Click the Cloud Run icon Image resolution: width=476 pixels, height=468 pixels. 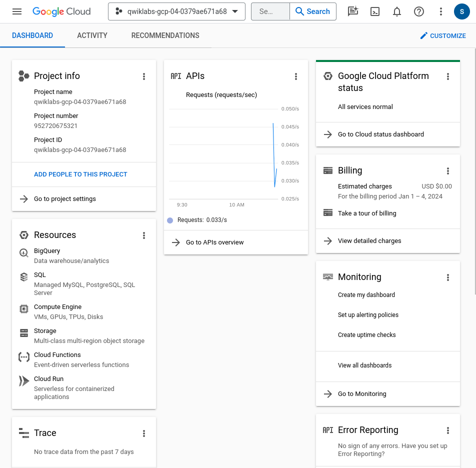[24, 381]
